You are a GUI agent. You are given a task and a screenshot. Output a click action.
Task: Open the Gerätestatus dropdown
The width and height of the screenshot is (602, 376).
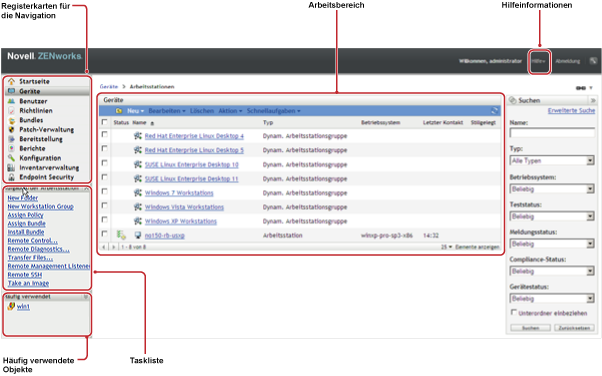tap(552, 298)
